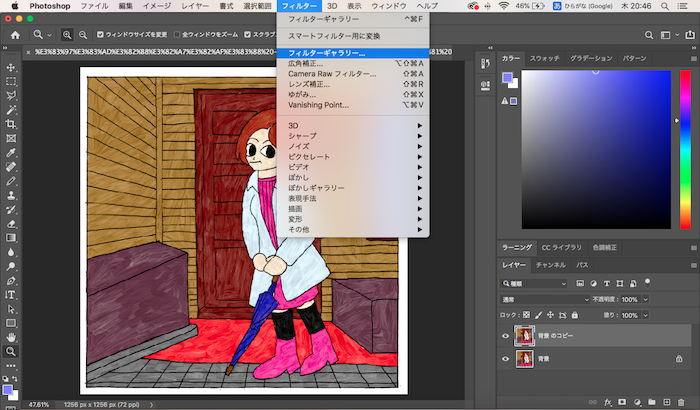
Task: Select the Polygonal Lasso tool
Action: [x=11, y=96]
